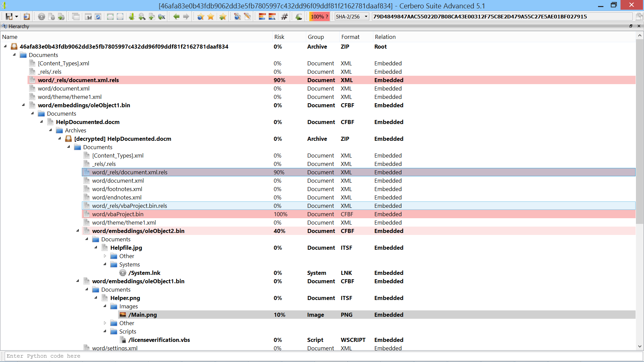The width and height of the screenshot is (644, 362).
Task: Click the notes-with-globe pencil icon
Action: pyautogui.click(x=237, y=16)
